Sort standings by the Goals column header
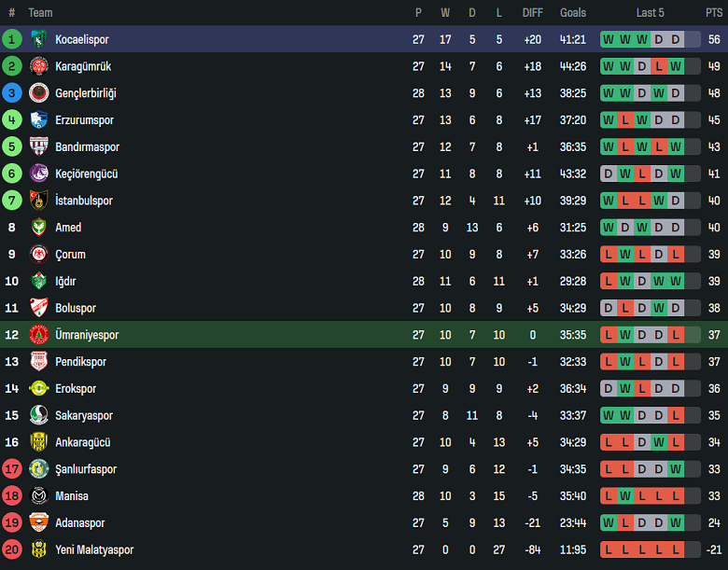 pyautogui.click(x=573, y=12)
